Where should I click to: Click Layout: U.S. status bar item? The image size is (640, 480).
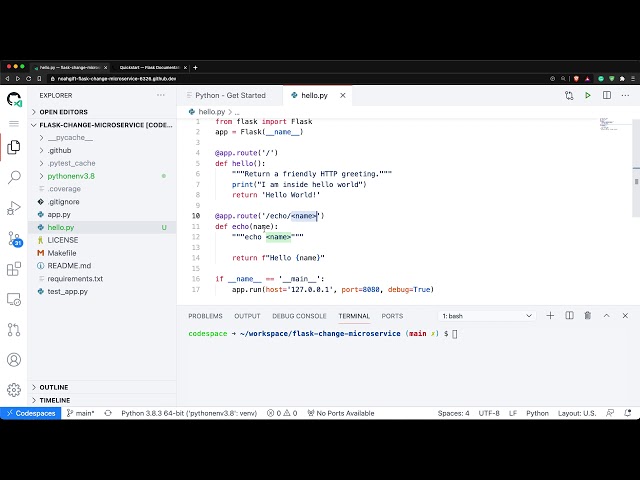(577, 413)
